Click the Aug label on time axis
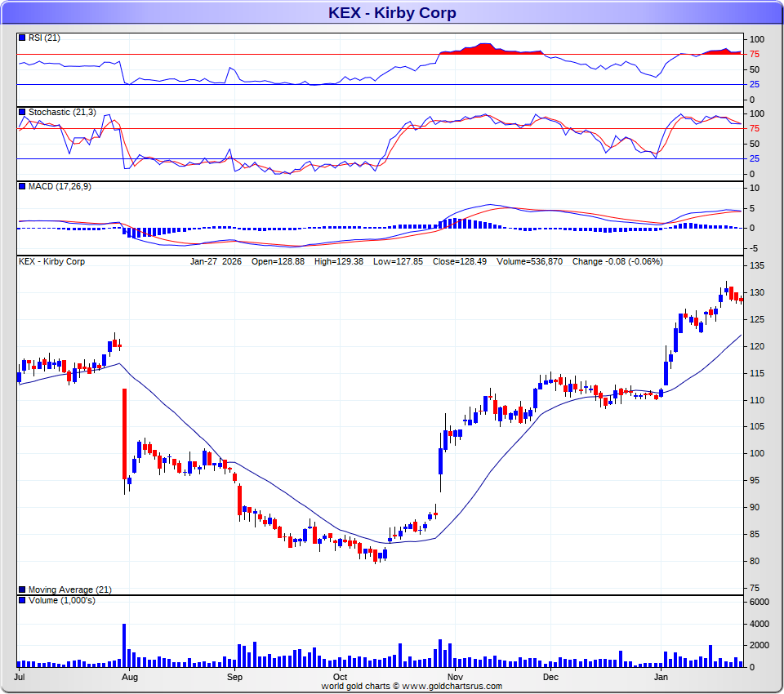Screen dimensions: 784x694 [130, 677]
